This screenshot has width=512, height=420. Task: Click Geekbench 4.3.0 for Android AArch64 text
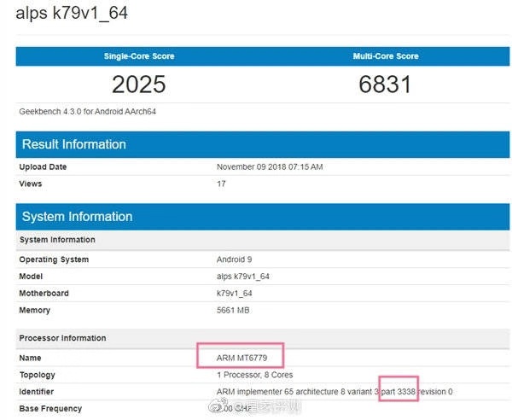coord(88,111)
